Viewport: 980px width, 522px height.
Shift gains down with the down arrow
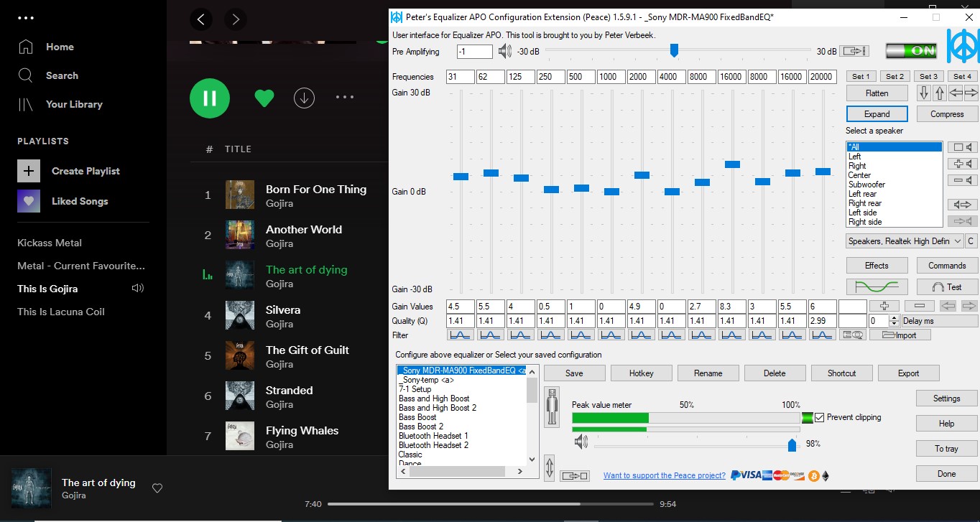[x=924, y=93]
